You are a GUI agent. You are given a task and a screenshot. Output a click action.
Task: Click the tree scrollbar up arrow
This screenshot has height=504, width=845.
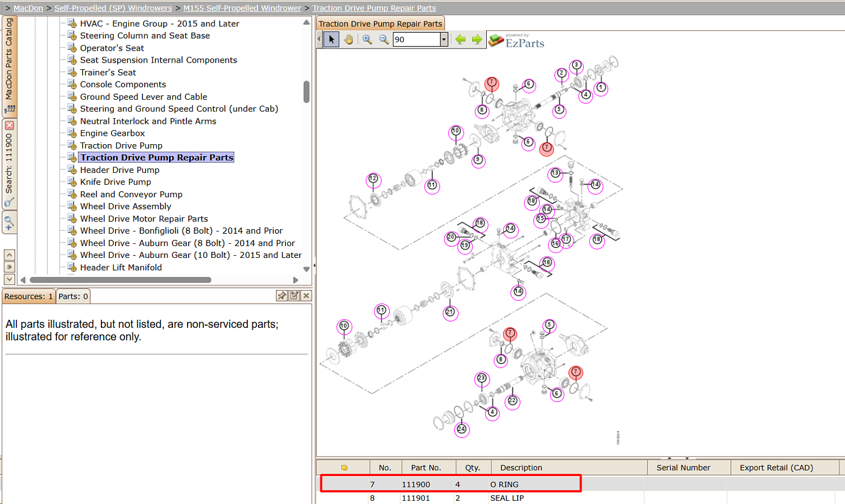pos(306,23)
